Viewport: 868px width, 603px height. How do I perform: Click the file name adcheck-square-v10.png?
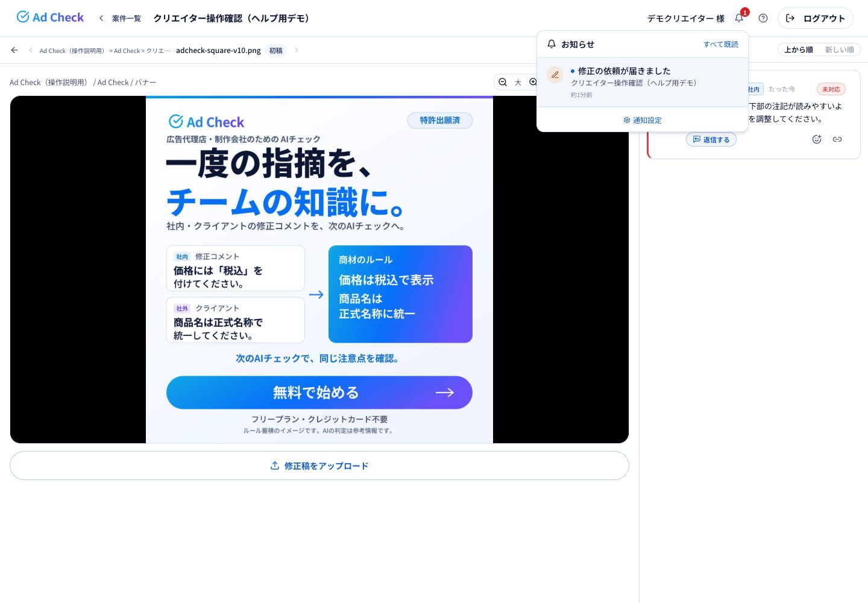218,50
